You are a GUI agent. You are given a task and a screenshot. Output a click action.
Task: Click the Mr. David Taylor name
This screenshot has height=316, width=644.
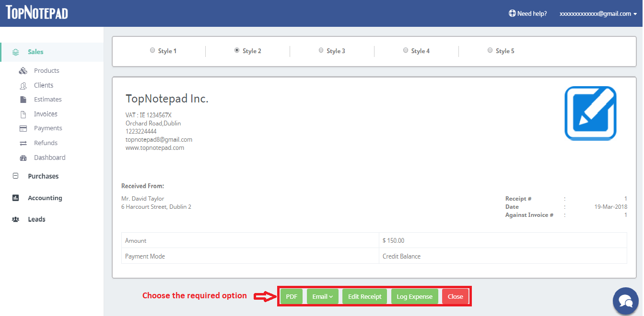[x=143, y=199]
